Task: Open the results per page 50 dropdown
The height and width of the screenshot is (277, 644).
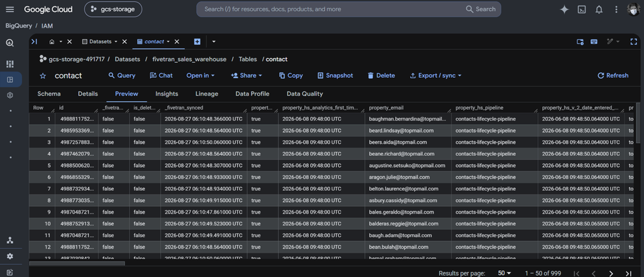Action: [504, 273]
